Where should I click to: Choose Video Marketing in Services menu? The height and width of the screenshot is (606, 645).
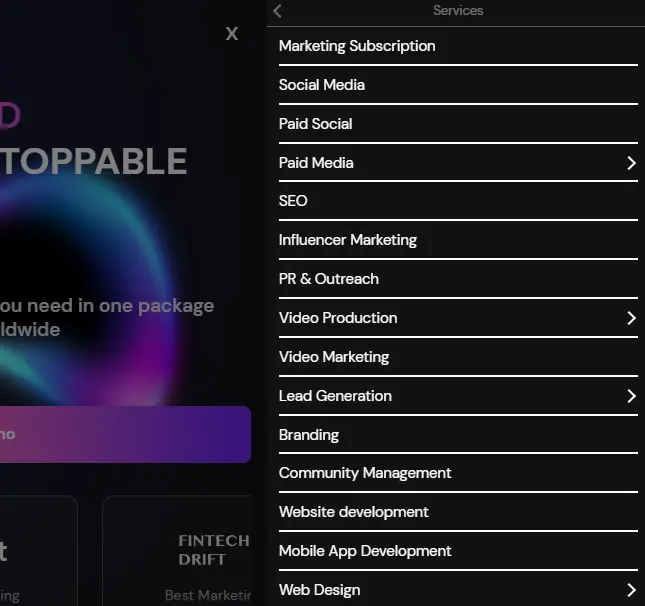(x=334, y=357)
